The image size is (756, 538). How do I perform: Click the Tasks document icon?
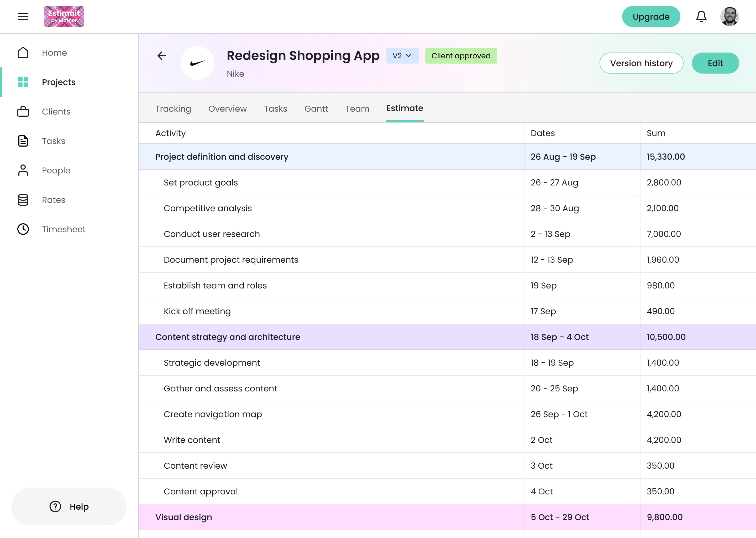tap(23, 141)
